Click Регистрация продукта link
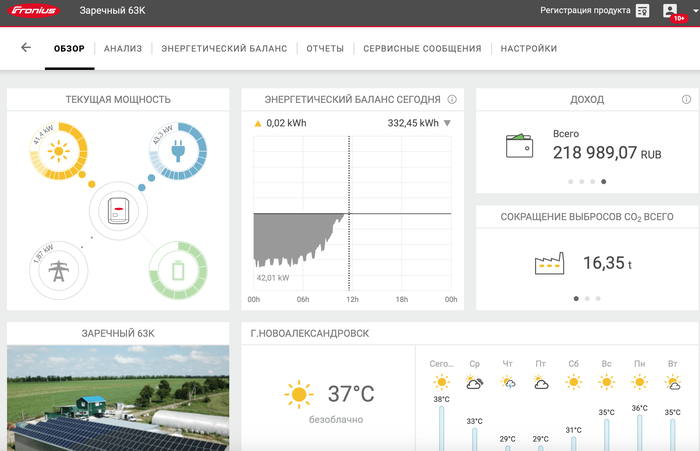The image size is (700, 451). pyautogui.click(x=585, y=11)
